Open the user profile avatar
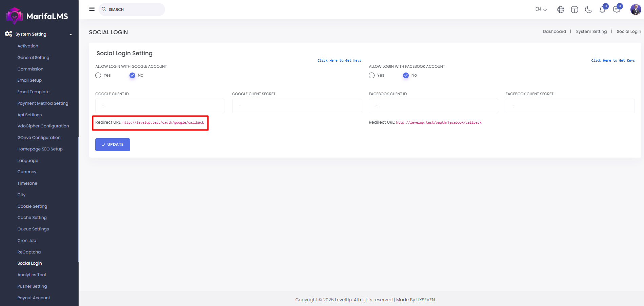This screenshot has width=644, height=306. (x=635, y=9)
